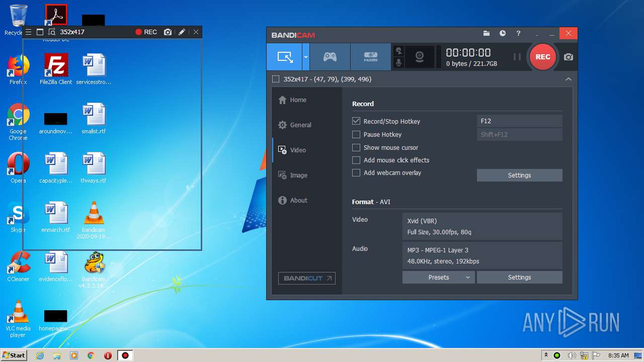Screen dimensions: 644x362
Task: Click the taskbar clock showing 8:35 AM
Action: tap(618, 355)
